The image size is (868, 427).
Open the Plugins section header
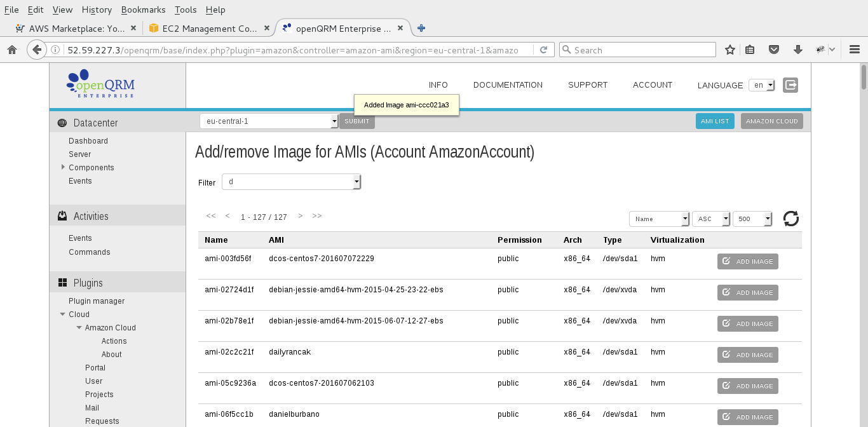(x=118, y=283)
